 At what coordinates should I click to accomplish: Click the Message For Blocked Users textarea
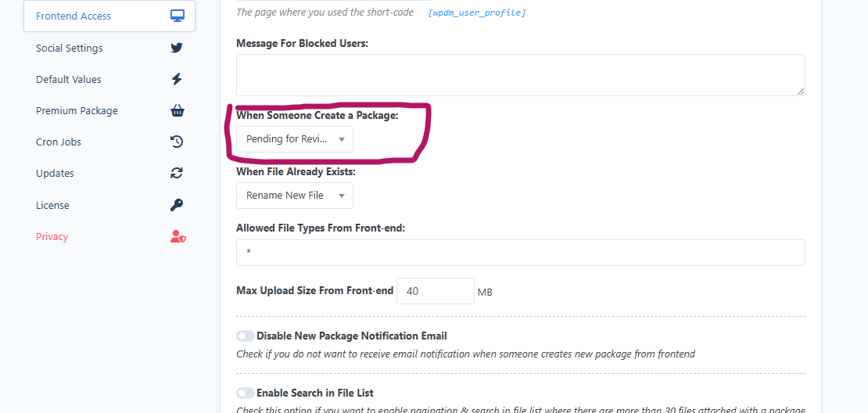click(x=520, y=75)
